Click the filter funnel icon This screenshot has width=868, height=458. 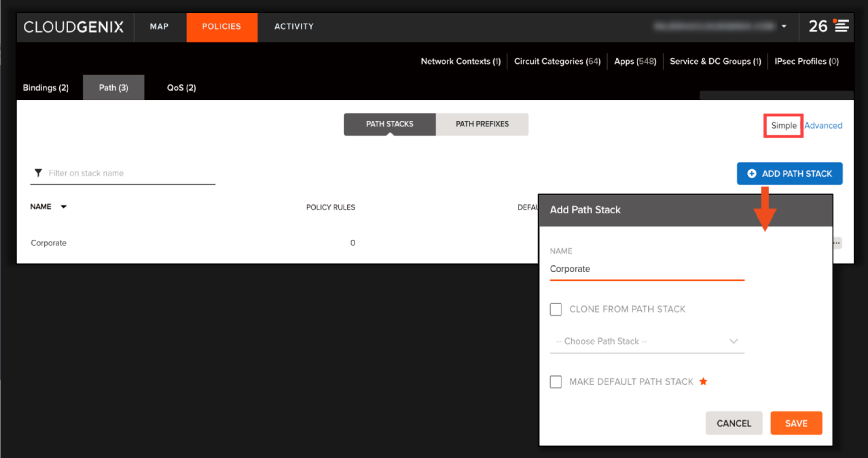pos(38,173)
